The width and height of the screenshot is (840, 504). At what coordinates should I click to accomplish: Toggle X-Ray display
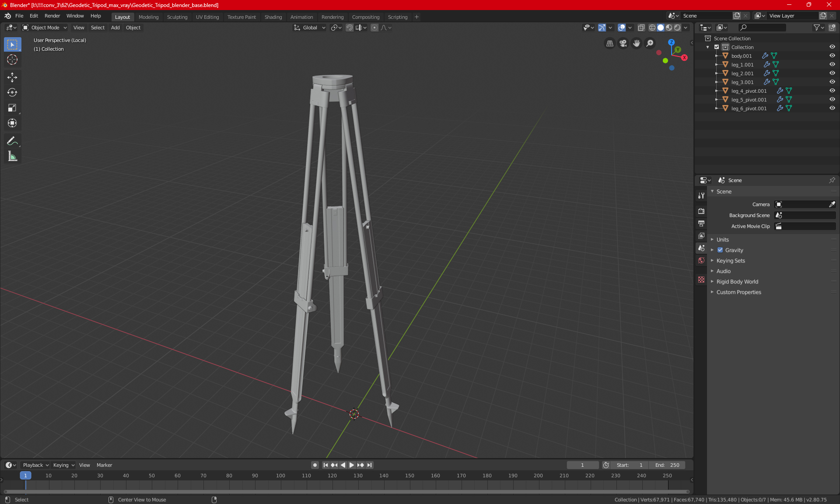[x=641, y=28]
